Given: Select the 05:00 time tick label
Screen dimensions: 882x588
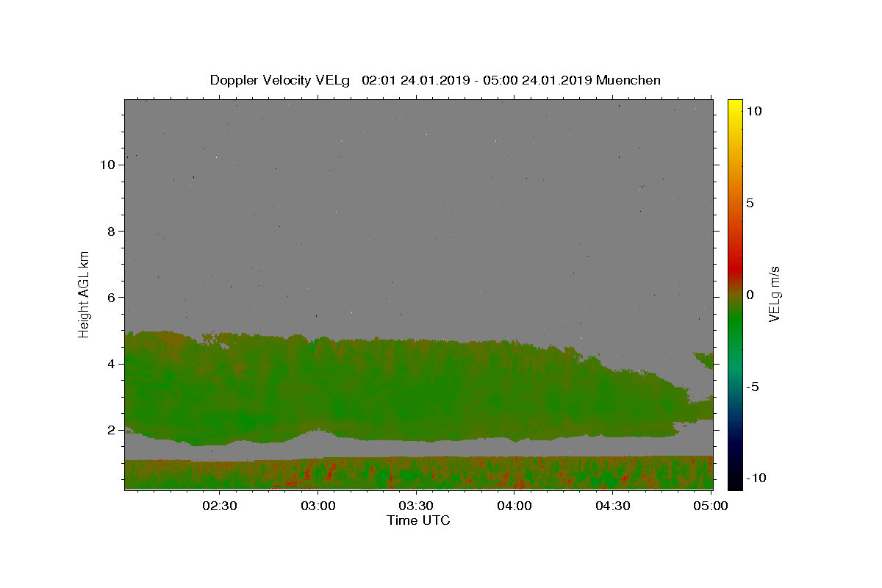Looking at the screenshot, I should point(711,506).
